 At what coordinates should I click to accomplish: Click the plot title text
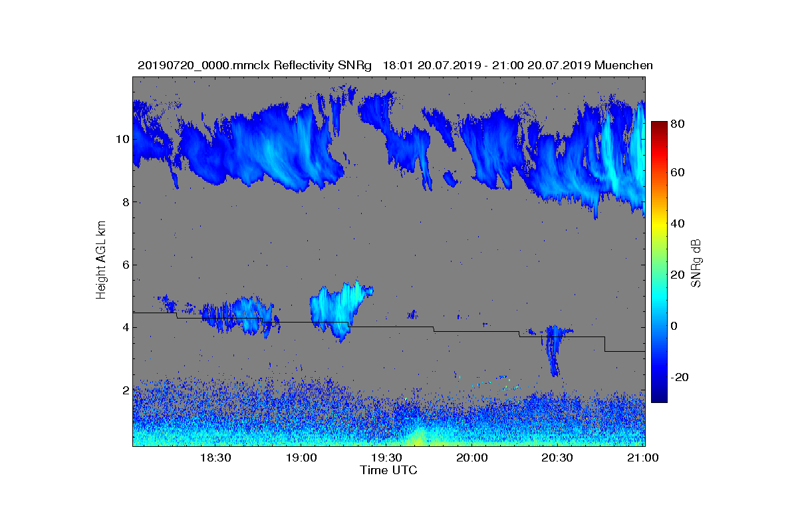(395, 65)
